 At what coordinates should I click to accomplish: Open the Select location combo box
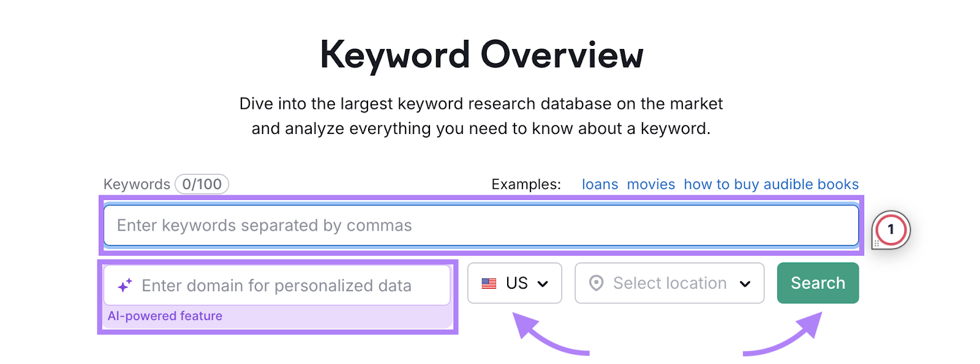tap(669, 283)
